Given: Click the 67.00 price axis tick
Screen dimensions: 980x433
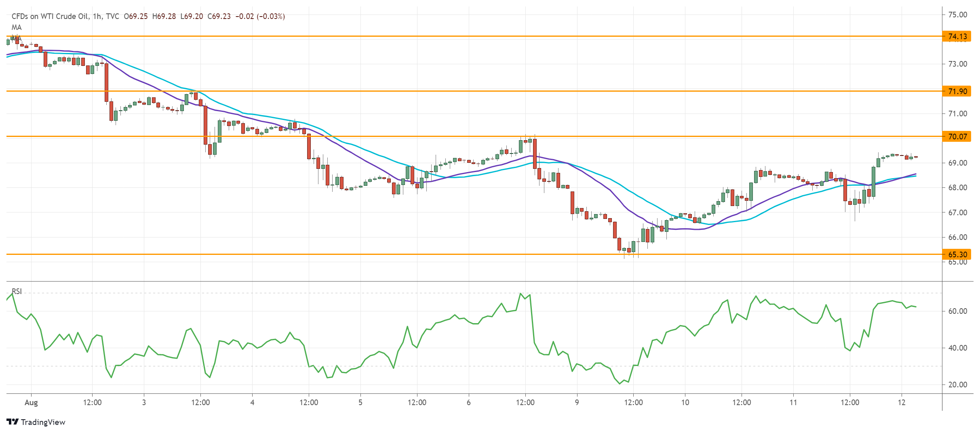Looking at the screenshot, I should pyautogui.click(x=957, y=212).
